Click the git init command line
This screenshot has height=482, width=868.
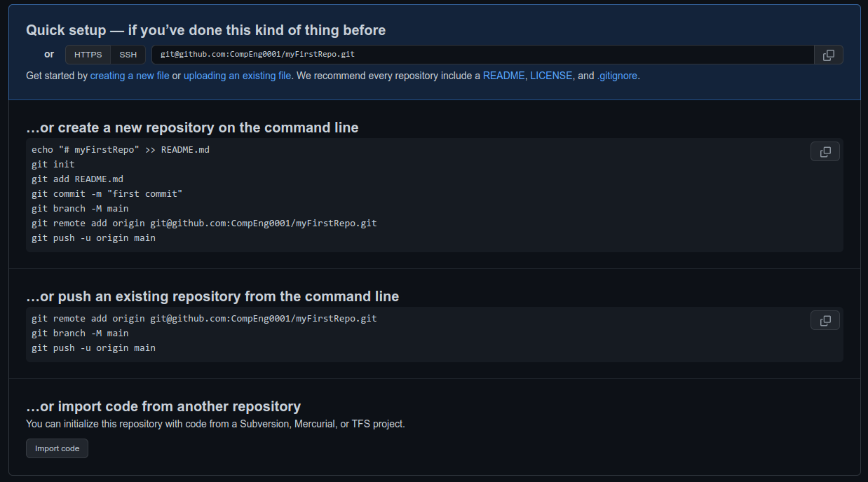[53, 165]
